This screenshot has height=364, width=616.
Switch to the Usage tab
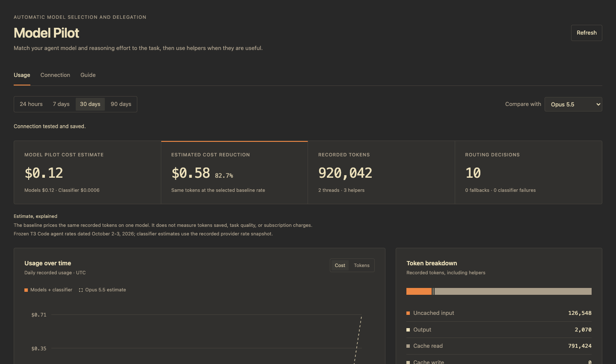tap(22, 75)
